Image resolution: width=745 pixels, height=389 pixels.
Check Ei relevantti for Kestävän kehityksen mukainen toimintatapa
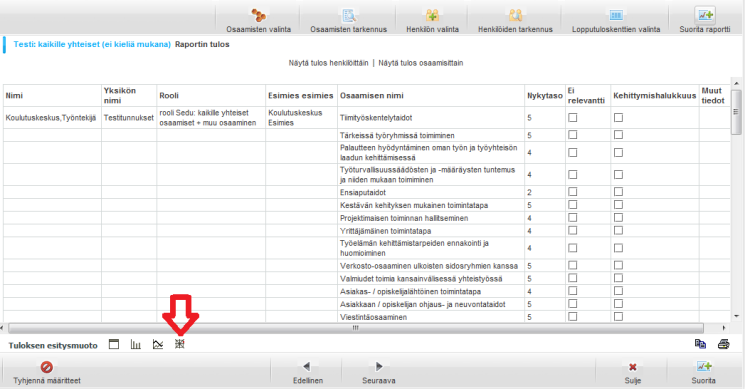(x=573, y=205)
